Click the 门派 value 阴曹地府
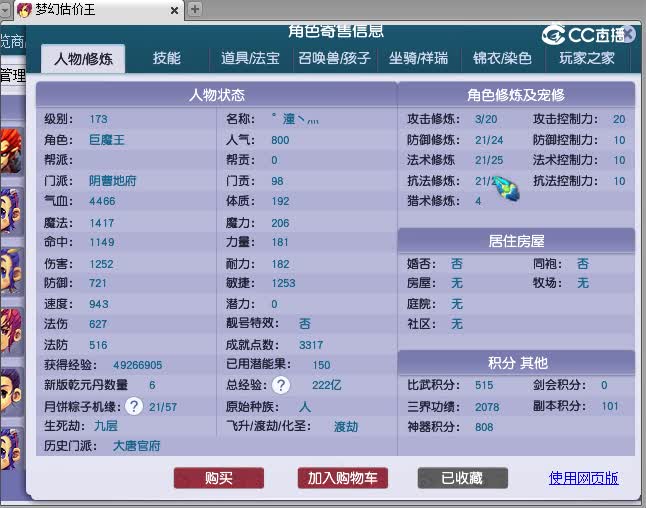The width and height of the screenshot is (646, 508). (x=112, y=181)
